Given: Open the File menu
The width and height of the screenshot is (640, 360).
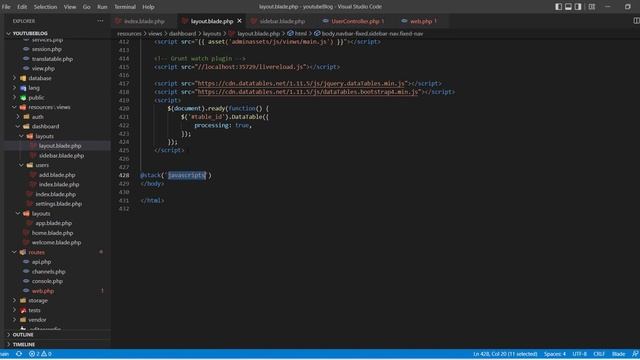Looking at the screenshot, I should click(6, 7).
